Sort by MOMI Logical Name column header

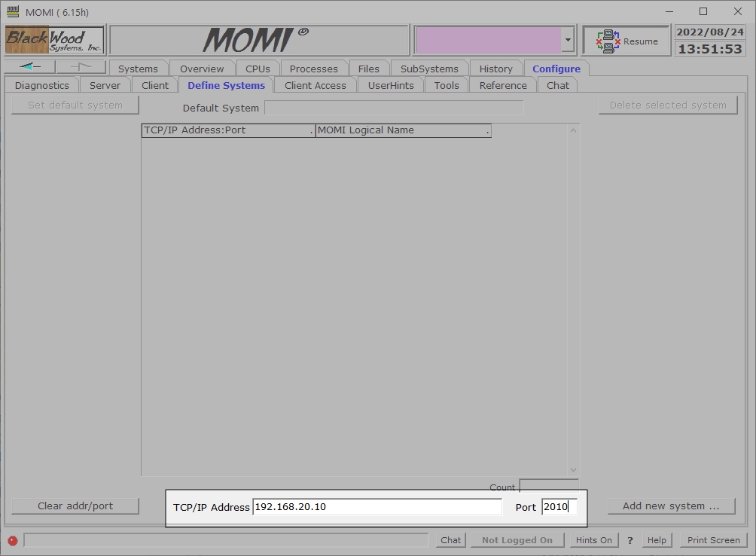(404, 130)
